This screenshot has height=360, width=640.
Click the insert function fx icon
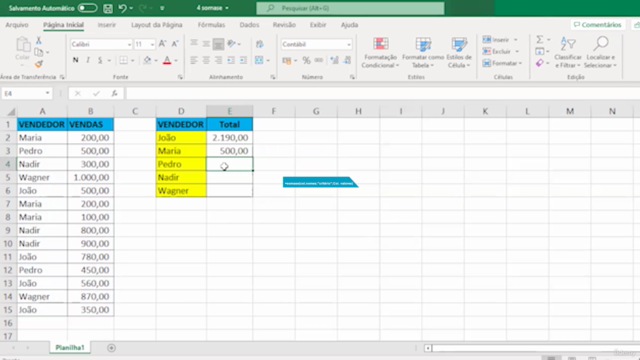114,93
